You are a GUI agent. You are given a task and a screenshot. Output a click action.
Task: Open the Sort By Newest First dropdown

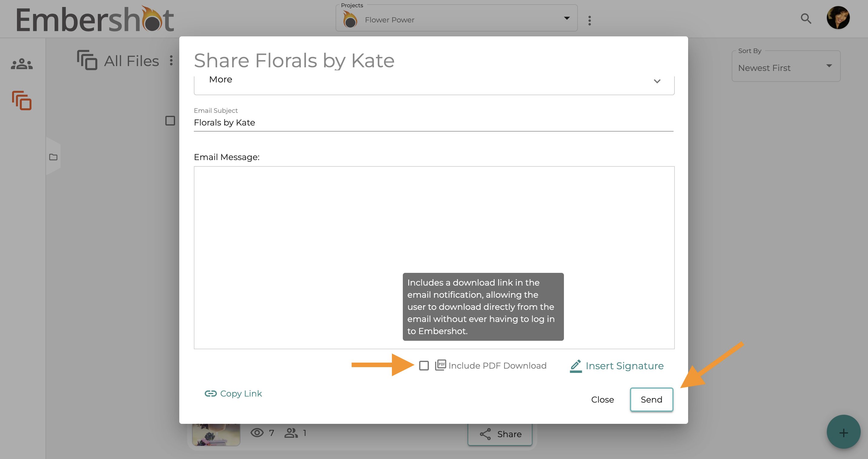tap(786, 67)
